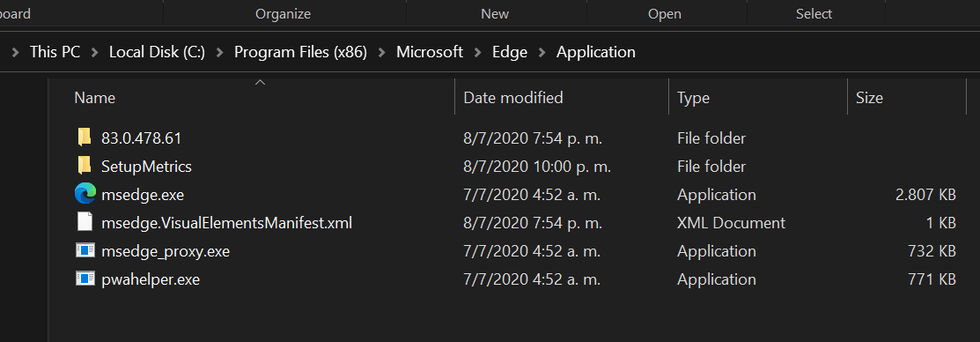The width and height of the screenshot is (980, 342).
Task: Click the pwahelper.exe application icon
Action: (85, 279)
